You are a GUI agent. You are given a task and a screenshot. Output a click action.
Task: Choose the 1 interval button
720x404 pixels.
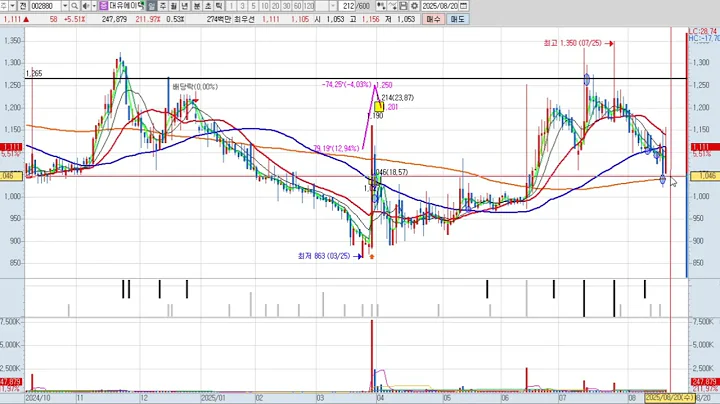point(231,6)
